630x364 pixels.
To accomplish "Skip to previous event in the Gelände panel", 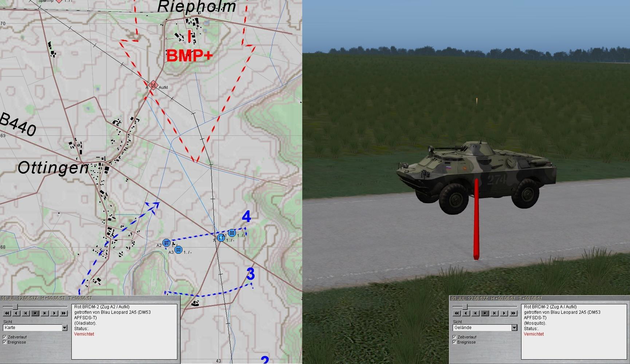I will pos(476,313).
